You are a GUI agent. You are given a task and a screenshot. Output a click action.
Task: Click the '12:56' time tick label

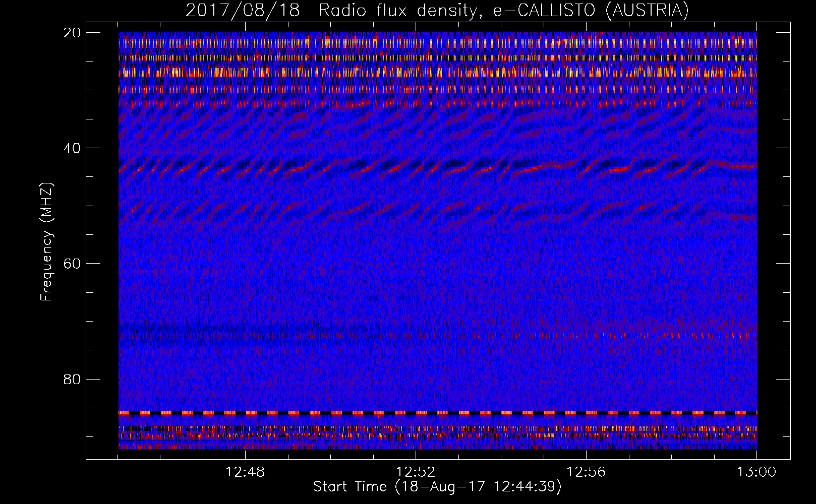pyautogui.click(x=586, y=472)
